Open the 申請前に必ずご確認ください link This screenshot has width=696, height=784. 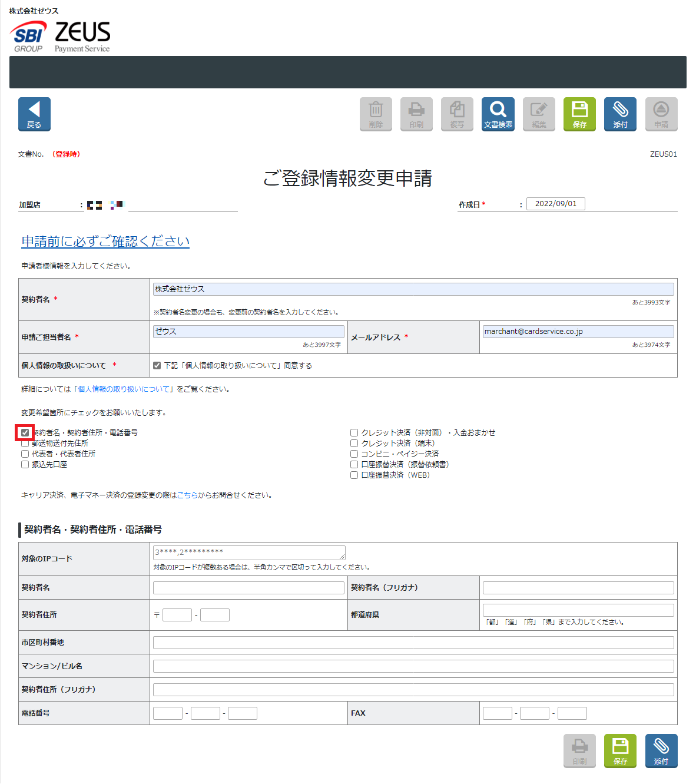[x=105, y=242]
